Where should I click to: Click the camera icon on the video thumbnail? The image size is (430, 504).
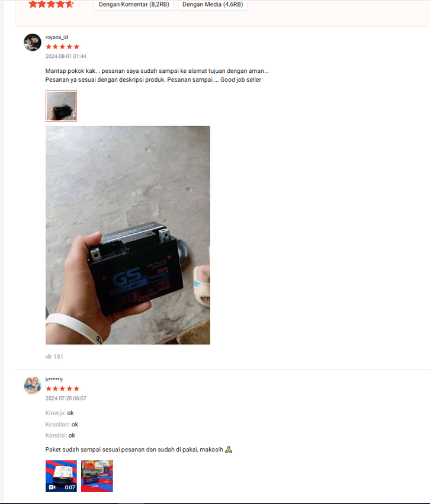tap(52, 487)
